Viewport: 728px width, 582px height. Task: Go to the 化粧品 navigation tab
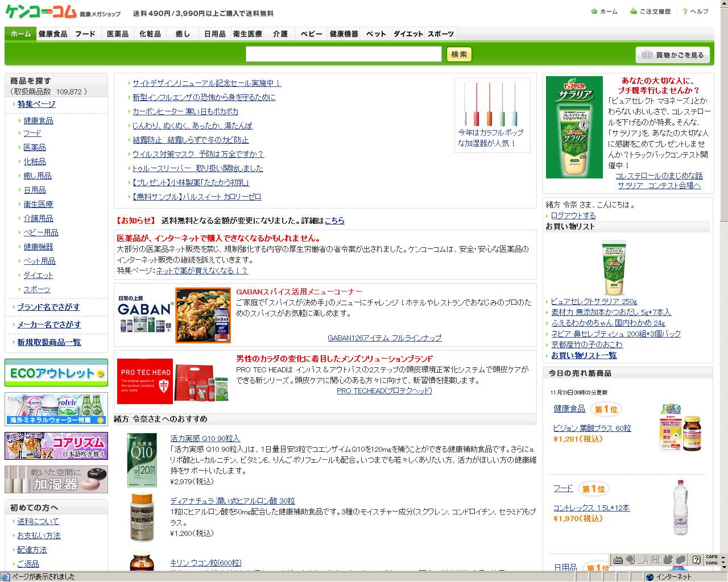coord(150,34)
